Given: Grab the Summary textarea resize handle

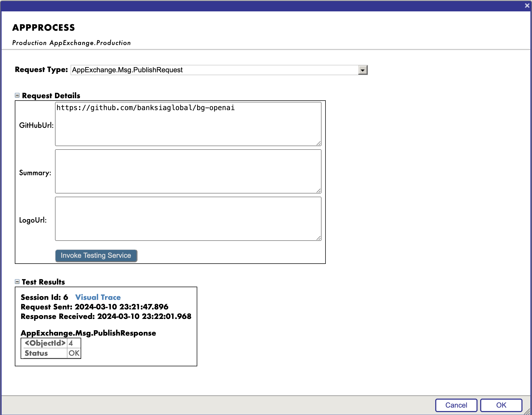Looking at the screenshot, I should click(319, 191).
